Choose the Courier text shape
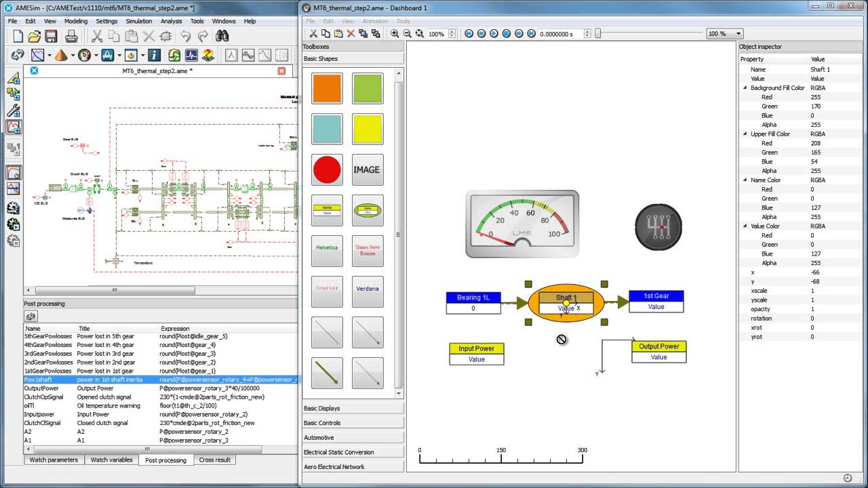 click(327, 291)
